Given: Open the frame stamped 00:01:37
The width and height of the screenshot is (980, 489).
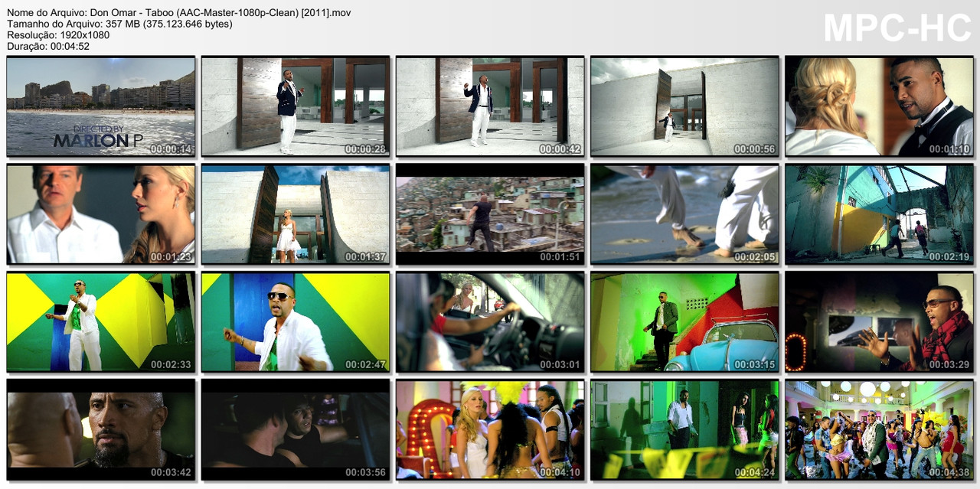Looking at the screenshot, I should coord(296,214).
